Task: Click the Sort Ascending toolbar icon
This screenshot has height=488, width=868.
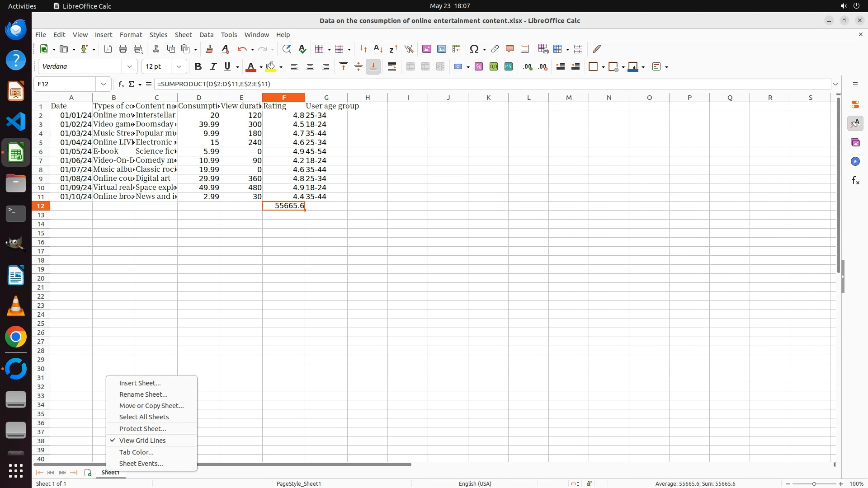Action: click(x=378, y=49)
